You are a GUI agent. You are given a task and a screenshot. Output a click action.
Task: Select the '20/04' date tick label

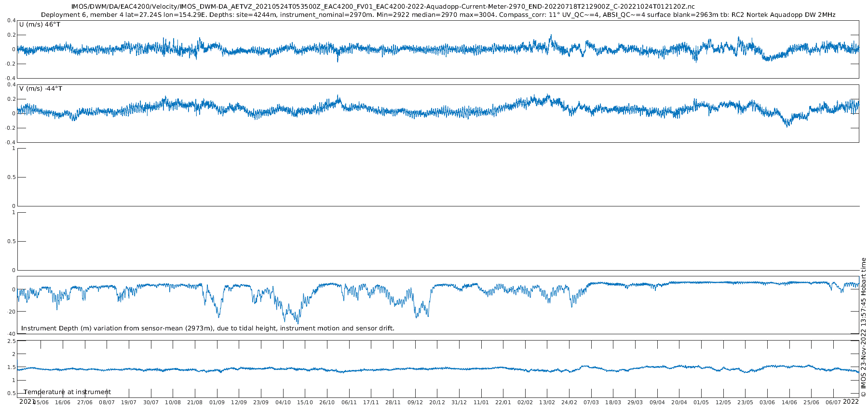679,402
